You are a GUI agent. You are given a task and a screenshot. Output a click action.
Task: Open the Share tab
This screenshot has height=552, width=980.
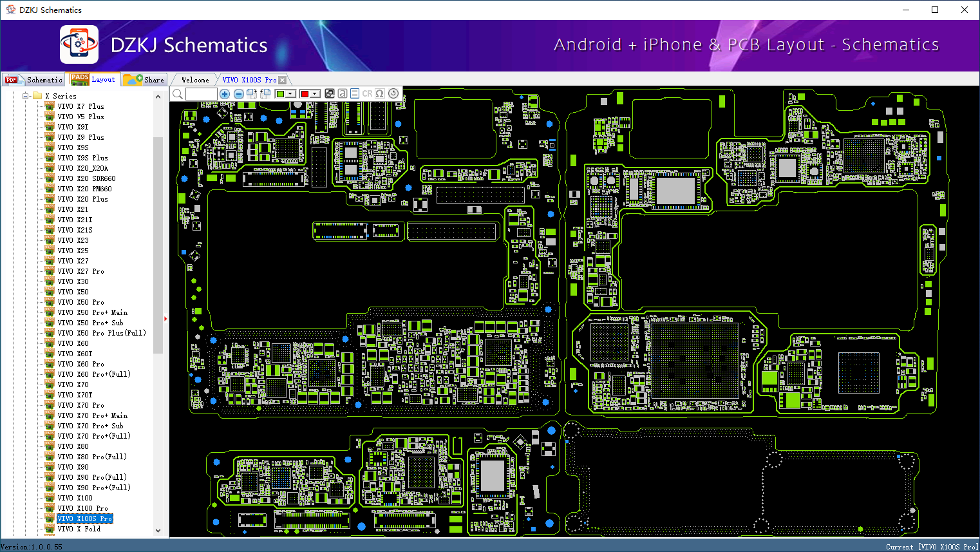144,80
